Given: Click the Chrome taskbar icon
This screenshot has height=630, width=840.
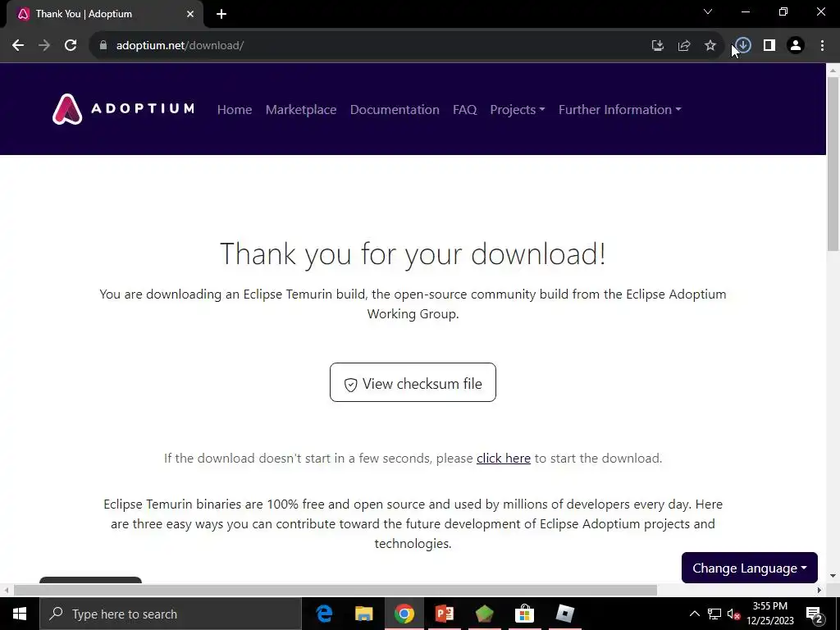Looking at the screenshot, I should coord(404,614).
